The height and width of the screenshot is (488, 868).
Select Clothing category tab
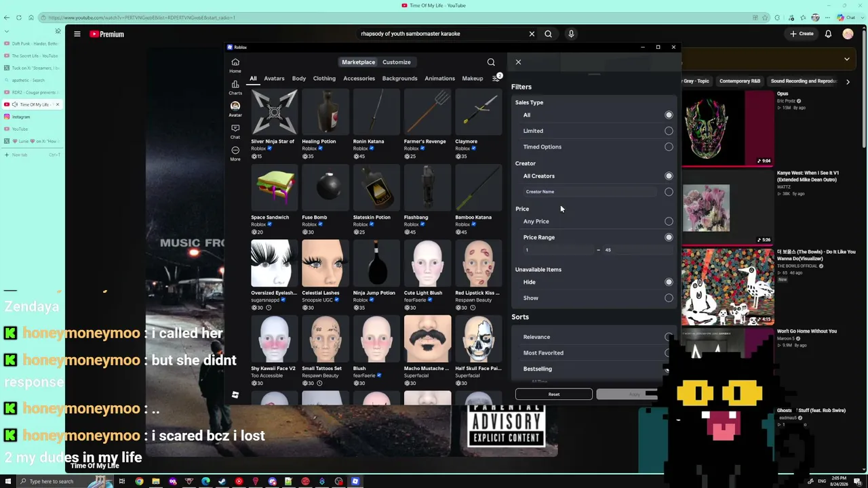pos(324,79)
